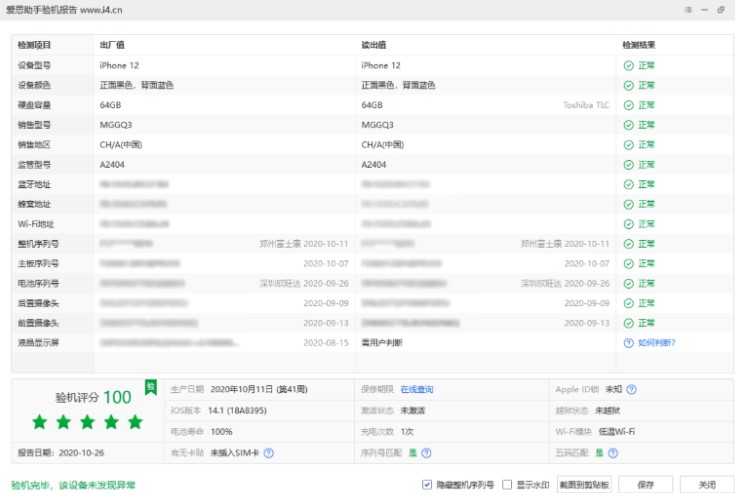Enable the 显示水印 checkbox

[x=507, y=485]
